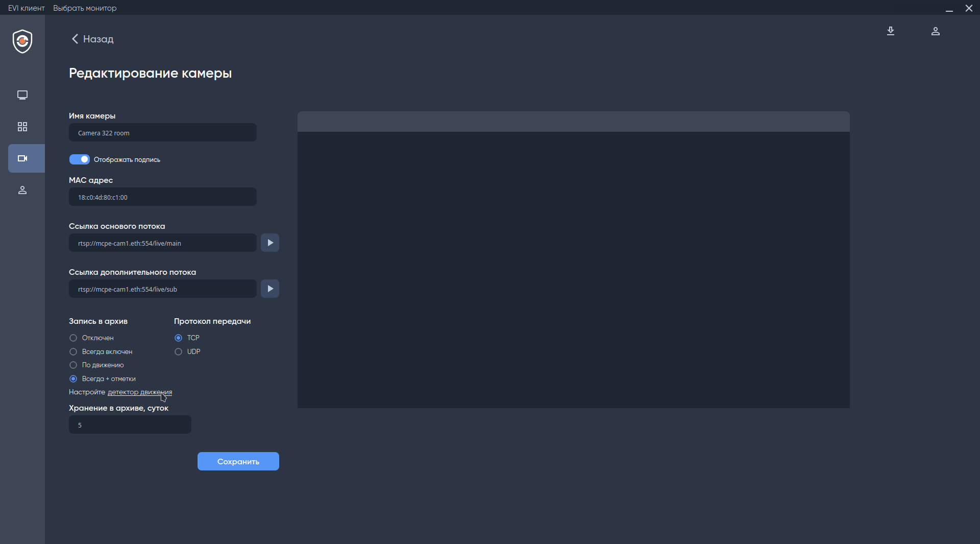Click the EVI shield logo icon
Viewport: 980px width, 544px height.
pos(22,41)
